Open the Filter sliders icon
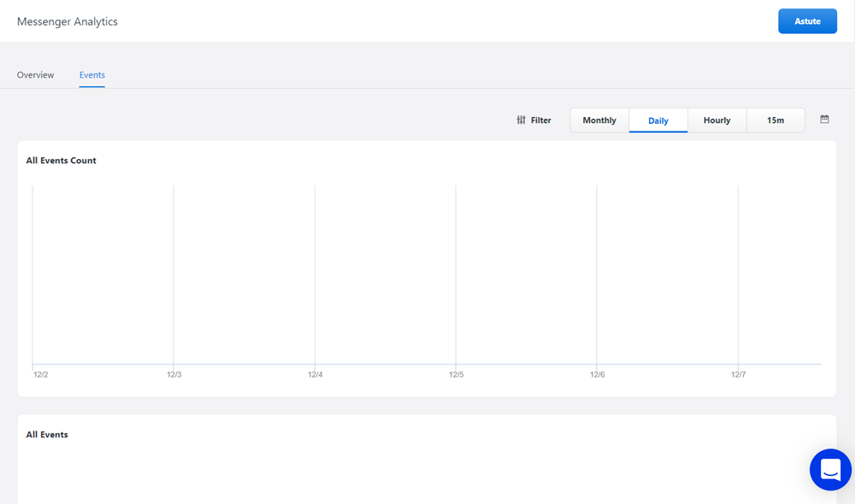This screenshot has width=855, height=504. pyautogui.click(x=521, y=120)
